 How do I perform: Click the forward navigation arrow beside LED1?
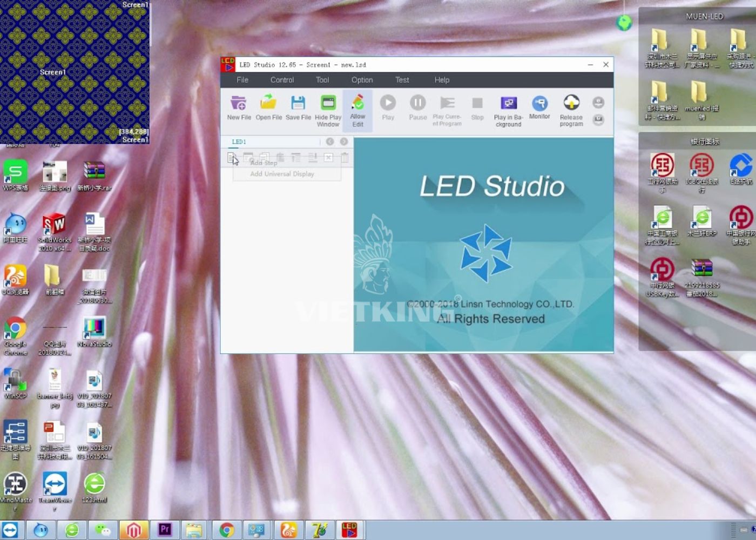[344, 141]
